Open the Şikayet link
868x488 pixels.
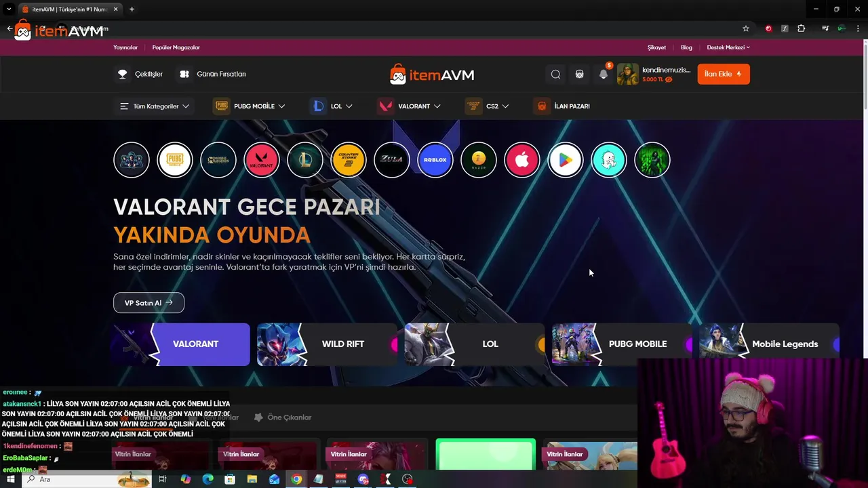click(x=656, y=47)
